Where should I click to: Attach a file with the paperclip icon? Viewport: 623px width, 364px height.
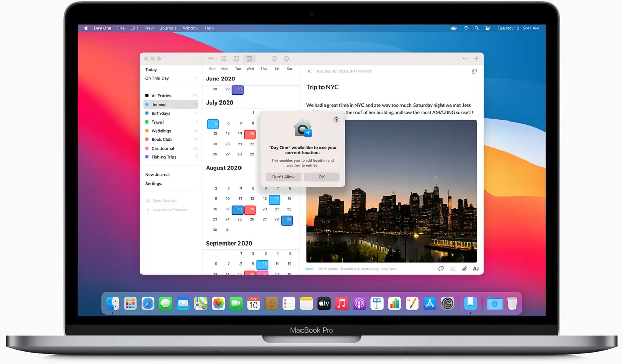click(x=465, y=268)
